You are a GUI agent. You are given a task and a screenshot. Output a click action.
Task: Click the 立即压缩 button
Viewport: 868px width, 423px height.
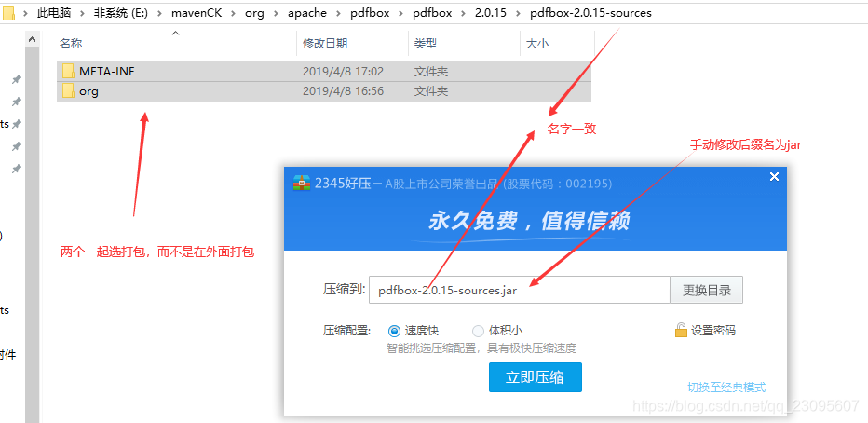tap(536, 377)
